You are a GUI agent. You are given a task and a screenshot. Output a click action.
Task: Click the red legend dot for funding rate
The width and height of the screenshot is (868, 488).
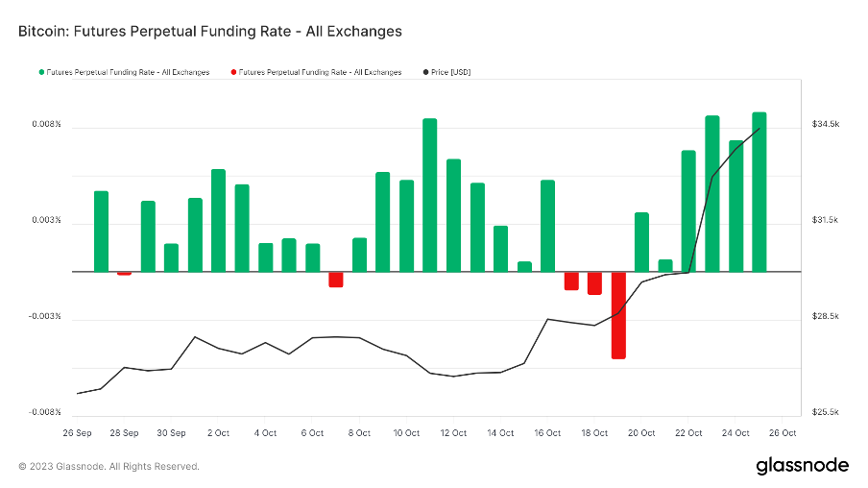coord(232,72)
